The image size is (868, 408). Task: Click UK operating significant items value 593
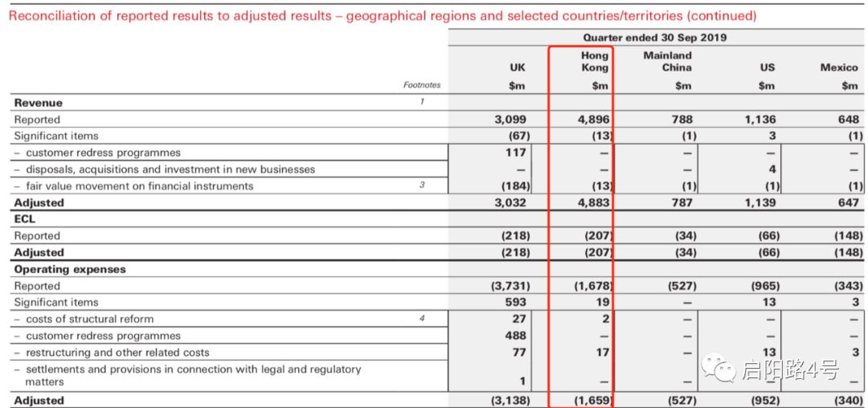click(x=514, y=302)
